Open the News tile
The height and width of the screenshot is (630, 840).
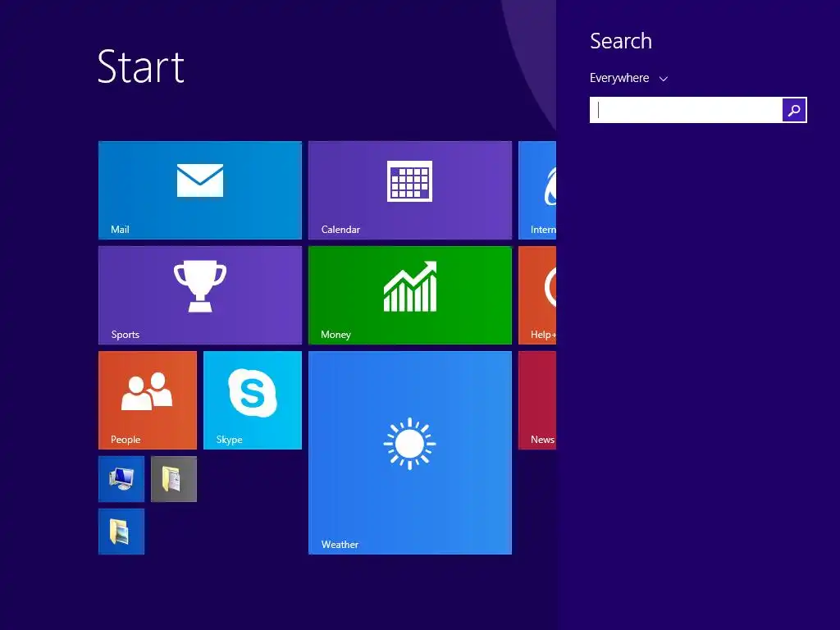(x=537, y=400)
